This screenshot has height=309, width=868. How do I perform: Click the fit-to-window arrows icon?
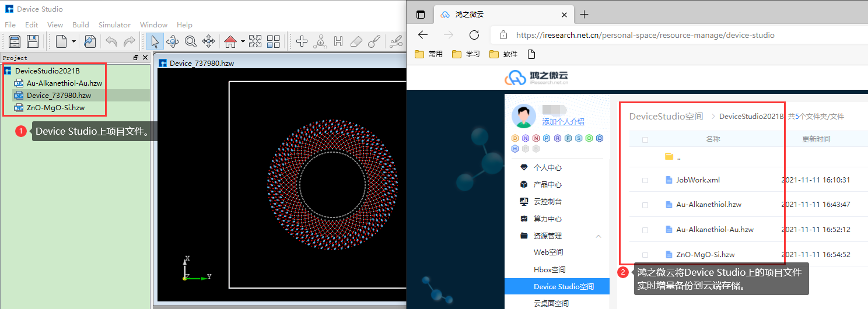(x=255, y=41)
